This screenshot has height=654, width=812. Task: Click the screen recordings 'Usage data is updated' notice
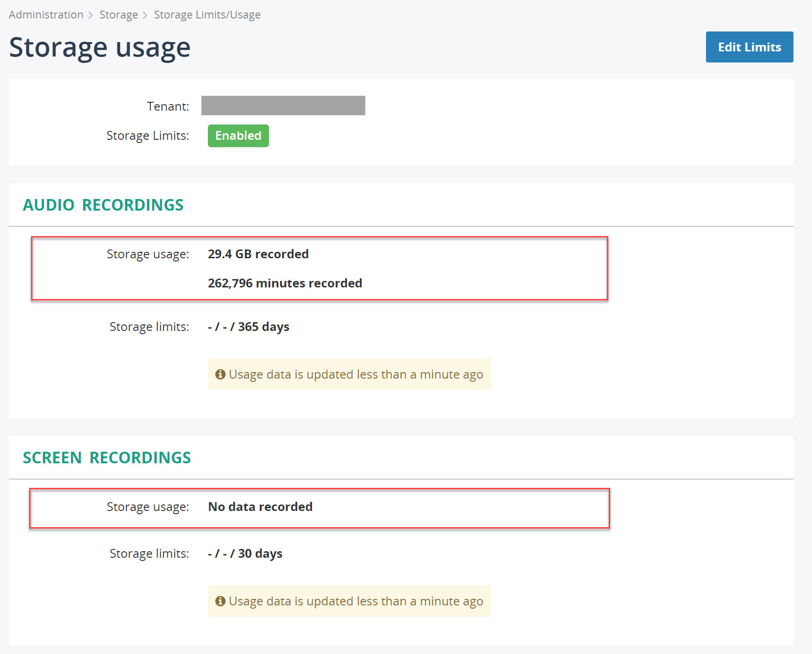pyautogui.click(x=350, y=601)
